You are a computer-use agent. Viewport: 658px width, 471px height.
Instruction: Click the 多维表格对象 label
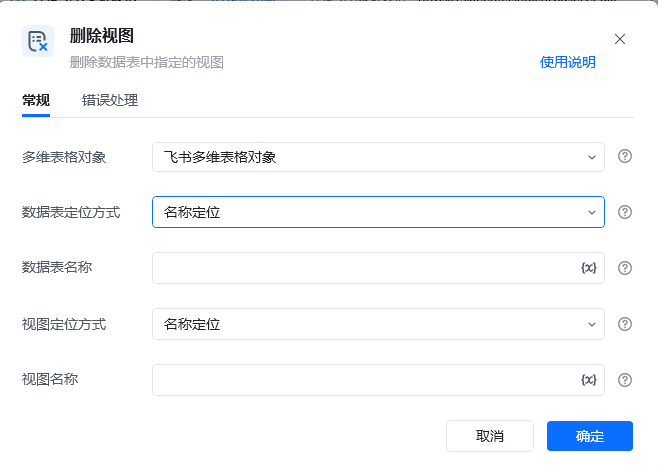click(x=64, y=157)
